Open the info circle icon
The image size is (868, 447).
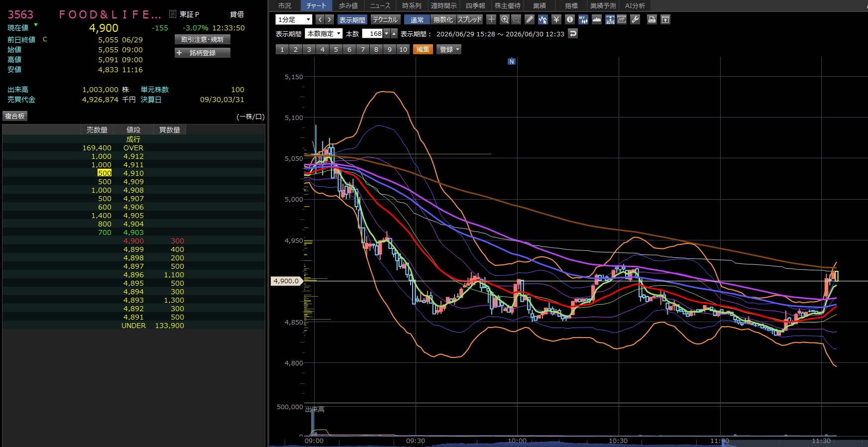point(570,19)
